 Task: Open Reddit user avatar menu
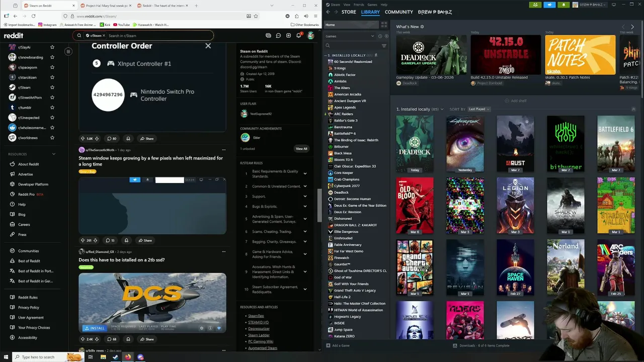(310, 36)
